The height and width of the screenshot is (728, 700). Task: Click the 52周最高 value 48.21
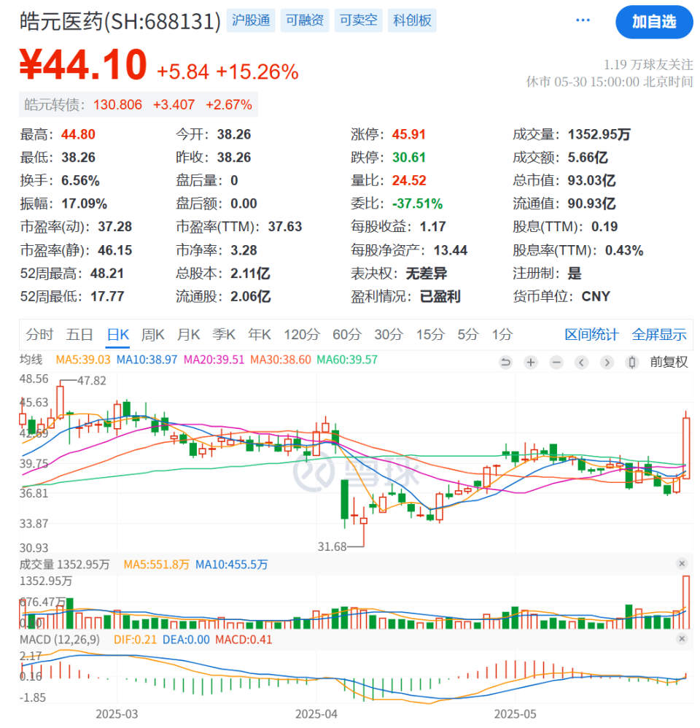[106, 274]
